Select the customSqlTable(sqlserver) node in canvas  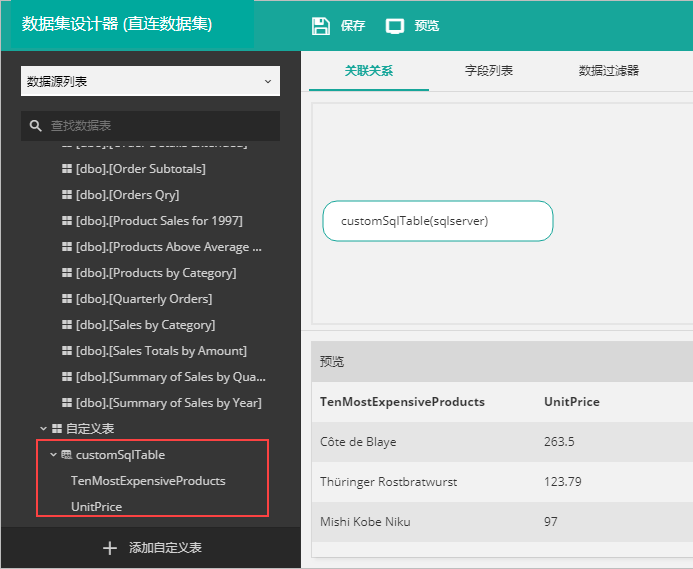click(437, 221)
